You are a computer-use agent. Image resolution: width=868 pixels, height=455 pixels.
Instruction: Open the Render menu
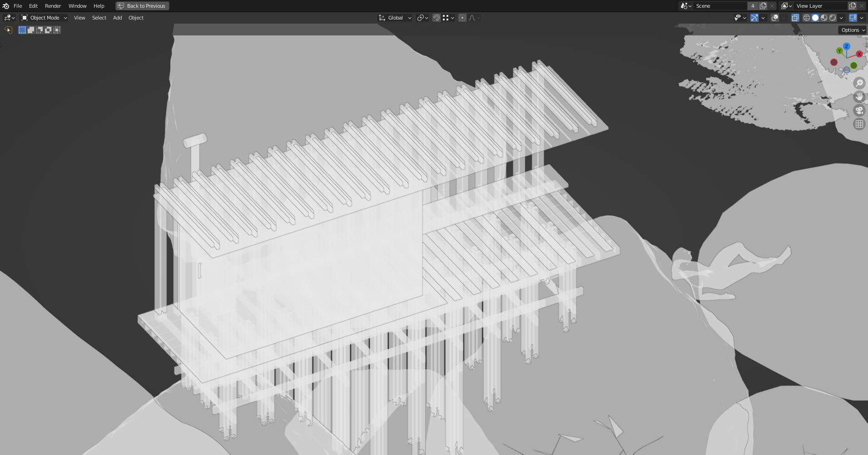coord(53,6)
